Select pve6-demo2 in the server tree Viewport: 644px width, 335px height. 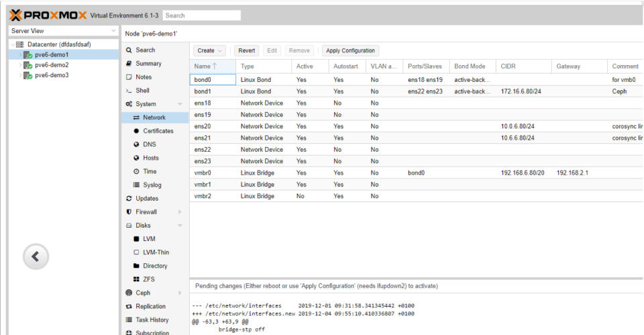(64, 65)
